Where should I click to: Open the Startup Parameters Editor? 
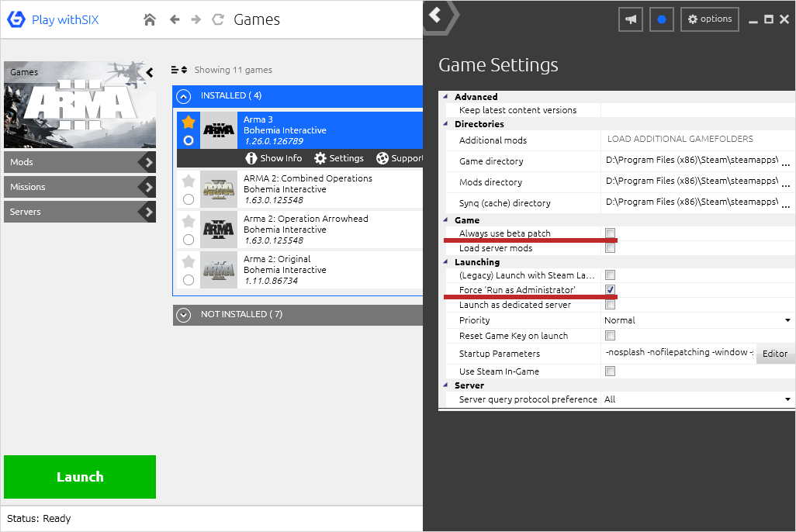[775, 354]
